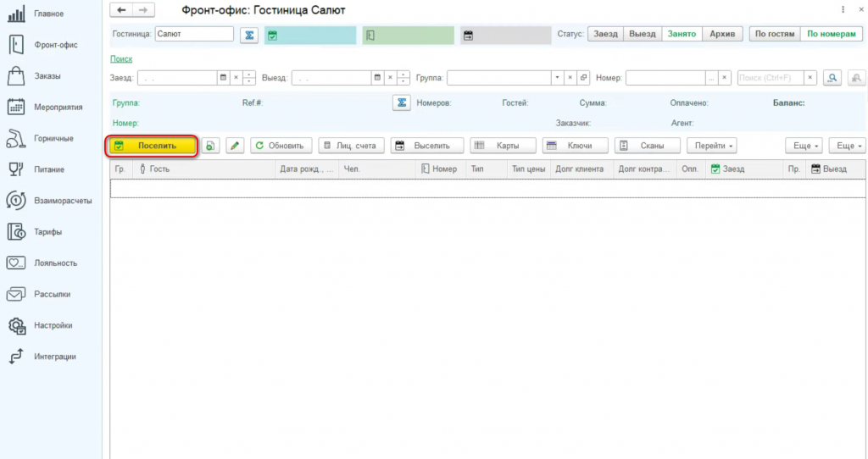868x459 pixels.
Task: Click the Ключи button
Action: pos(575,146)
